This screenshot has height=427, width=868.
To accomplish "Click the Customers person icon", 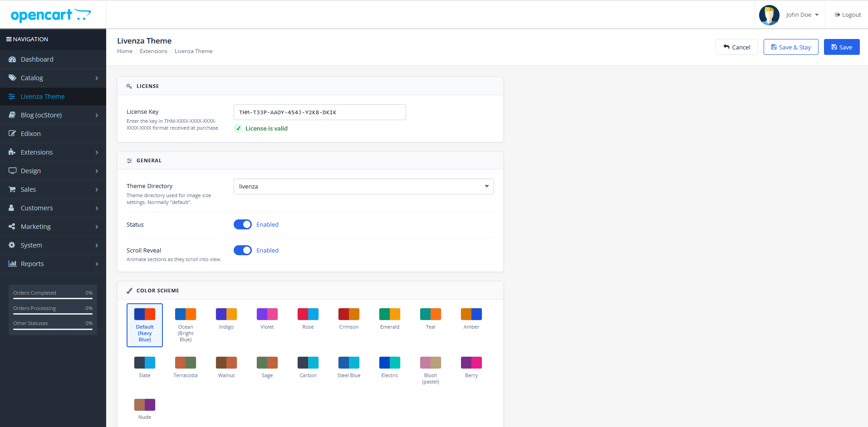I will point(11,208).
